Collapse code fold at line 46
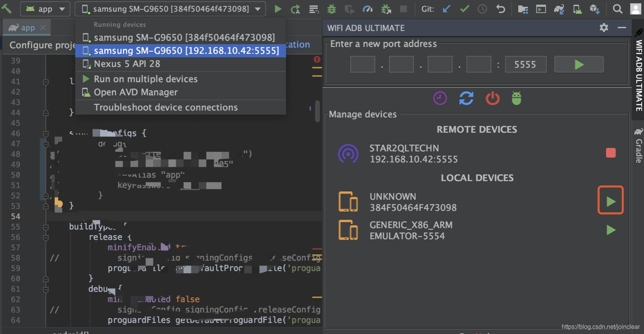This screenshot has height=334, width=644. tap(46, 134)
